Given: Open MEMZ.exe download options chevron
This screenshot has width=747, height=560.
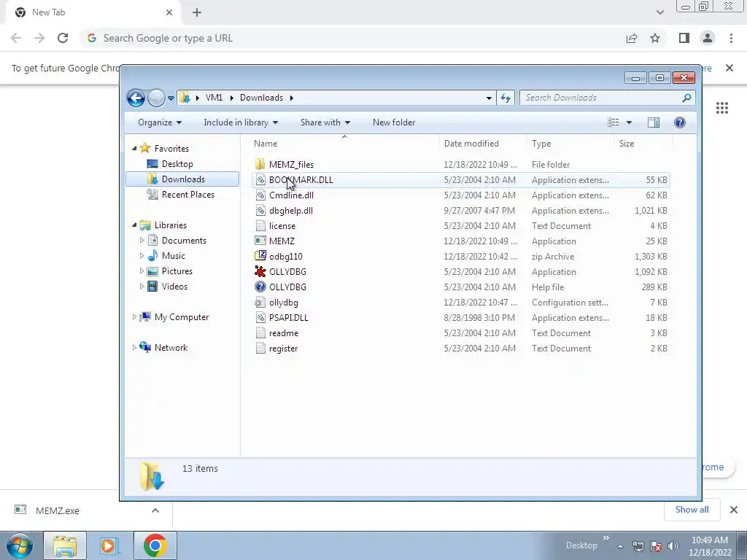Looking at the screenshot, I should coord(155,510).
